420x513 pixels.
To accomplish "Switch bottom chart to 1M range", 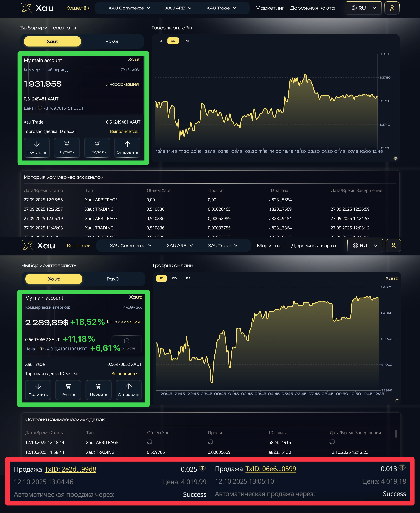I will click(188, 278).
